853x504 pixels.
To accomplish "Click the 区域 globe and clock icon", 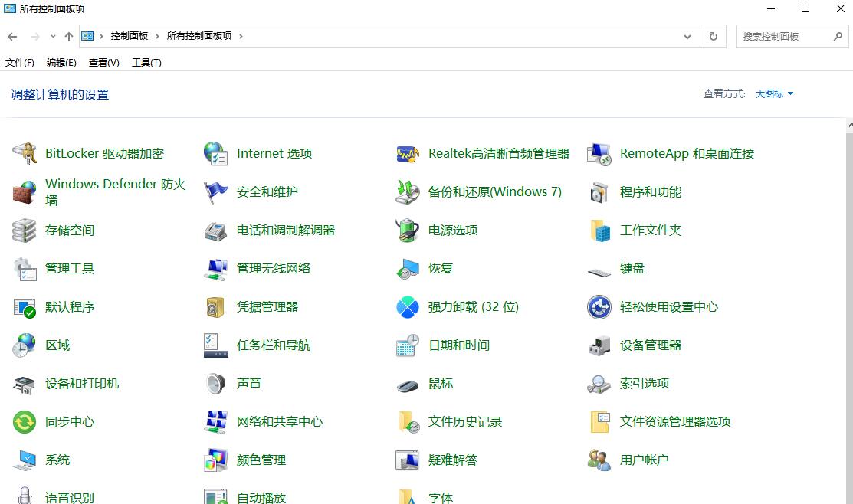I will click(x=25, y=345).
